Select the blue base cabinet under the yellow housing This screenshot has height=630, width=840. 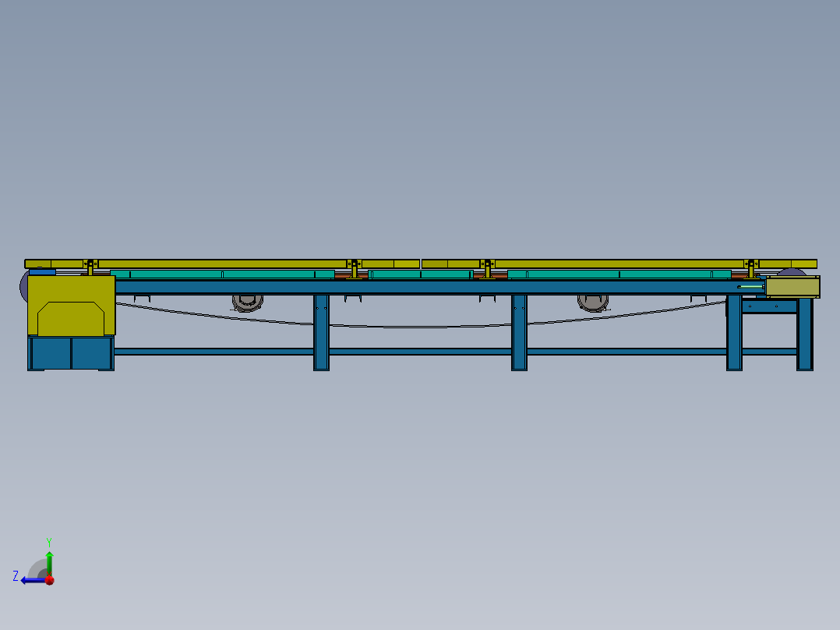coord(71,353)
